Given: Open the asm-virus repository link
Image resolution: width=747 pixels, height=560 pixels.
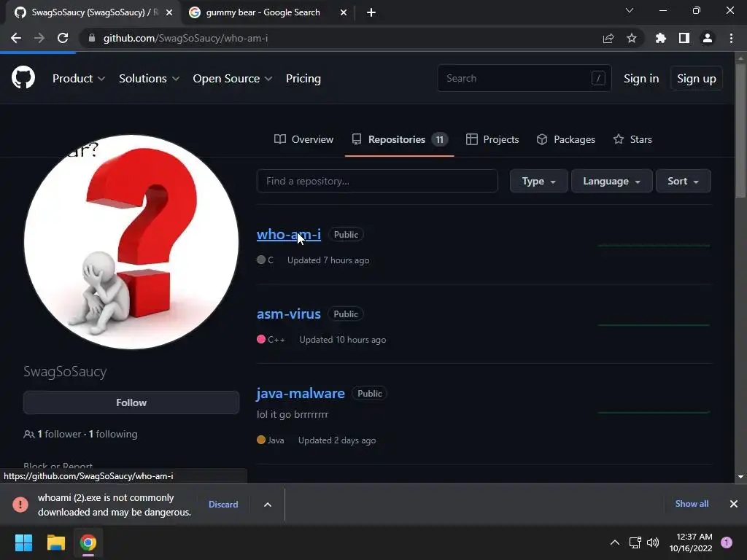Looking at the screenshot, I should pos(289,314).
